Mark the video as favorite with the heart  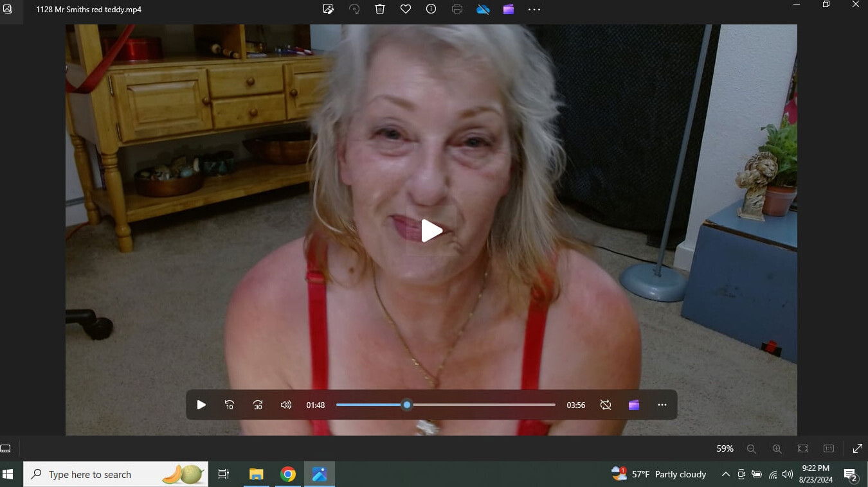point(406,9)
